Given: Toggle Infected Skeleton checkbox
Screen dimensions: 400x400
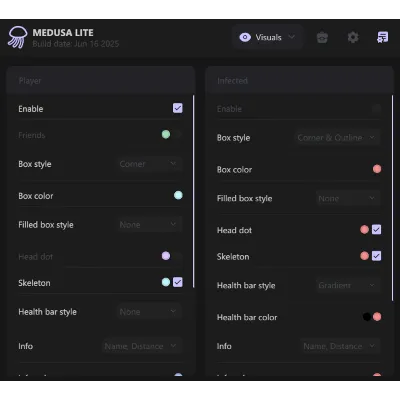Looking at the screenshot, I should (377, 256).
